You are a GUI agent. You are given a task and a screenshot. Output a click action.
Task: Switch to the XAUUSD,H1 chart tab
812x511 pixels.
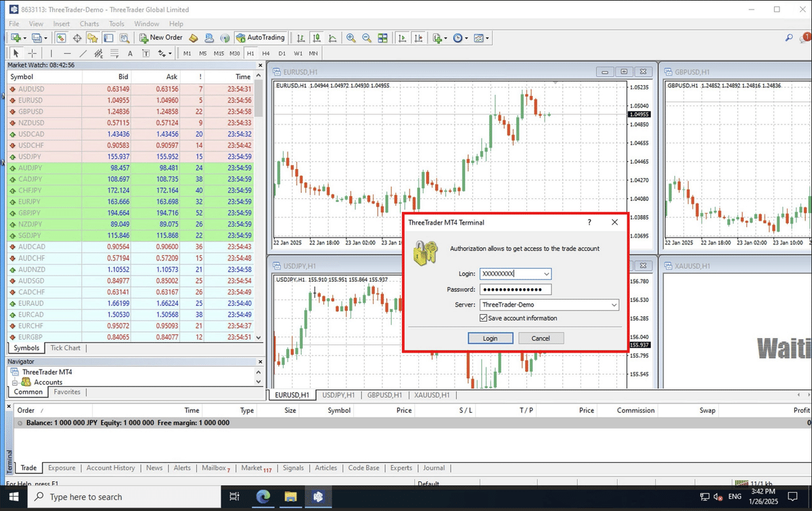[432, 395]
